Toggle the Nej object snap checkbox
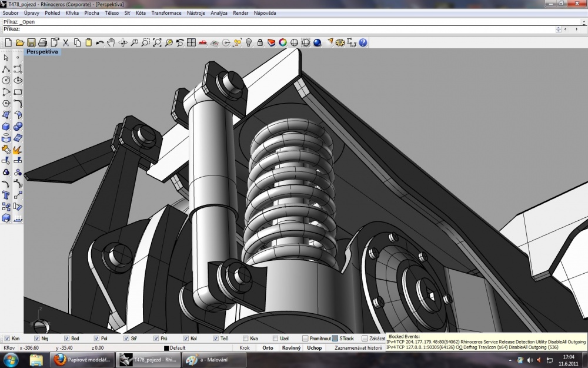 (x=36, y=339)
